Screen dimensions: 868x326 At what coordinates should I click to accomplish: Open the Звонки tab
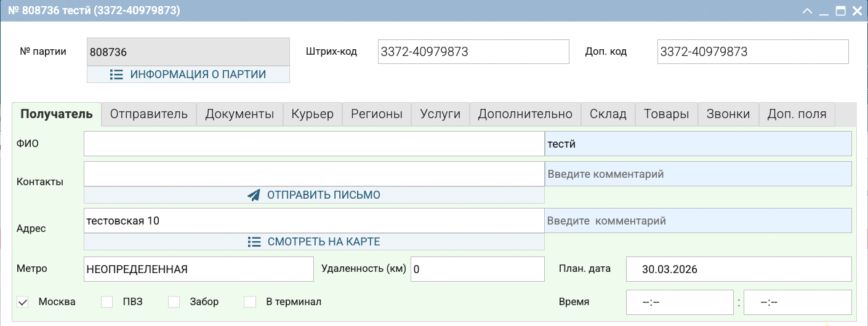pos(728,114)
